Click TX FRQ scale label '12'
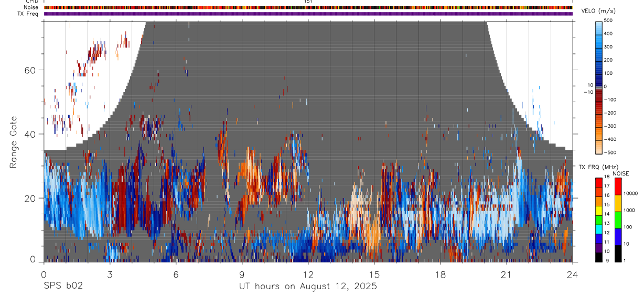Image resolution: width=644 pixels, height=297 pixels. coord(608,233)
